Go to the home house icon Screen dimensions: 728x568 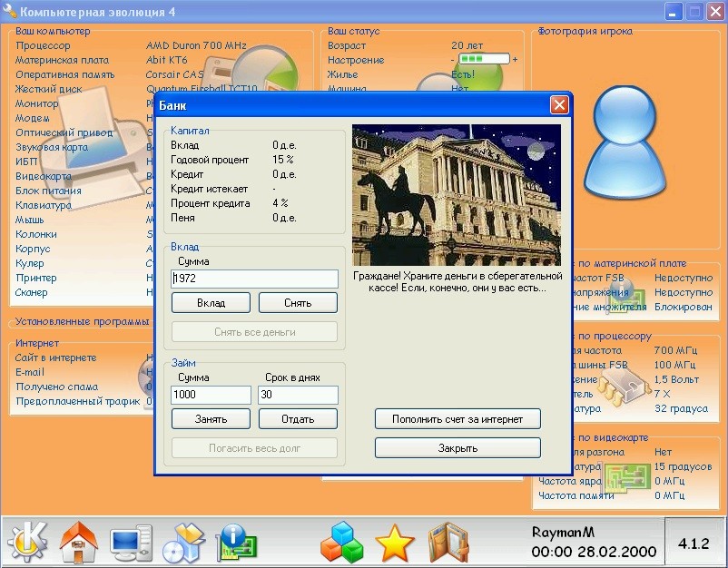coord(79,542)
